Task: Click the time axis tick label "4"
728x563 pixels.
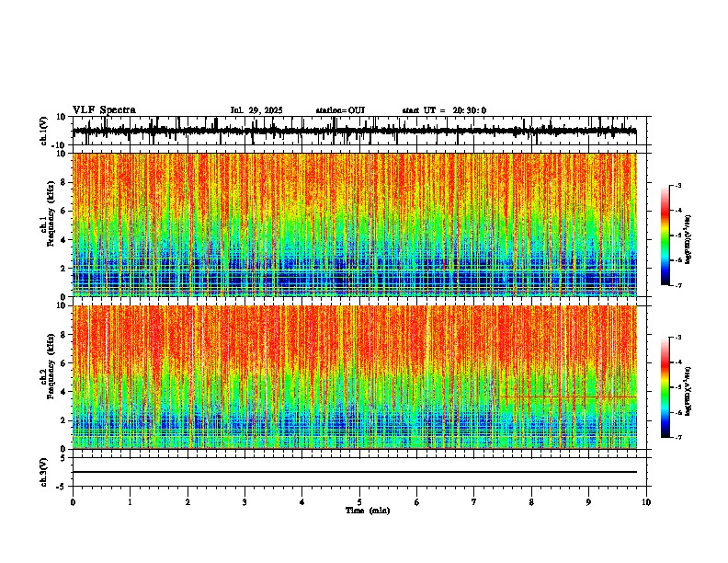Action: click(x=302, y=502)
